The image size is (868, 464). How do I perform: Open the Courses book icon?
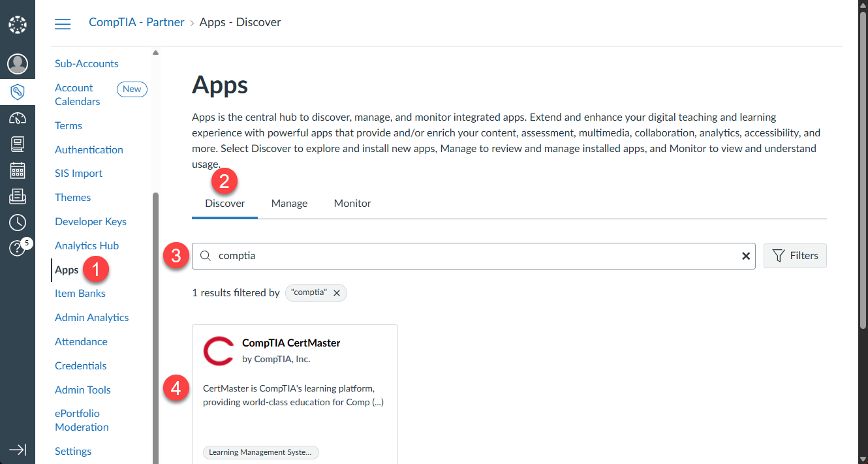click(x=18, y=144)
